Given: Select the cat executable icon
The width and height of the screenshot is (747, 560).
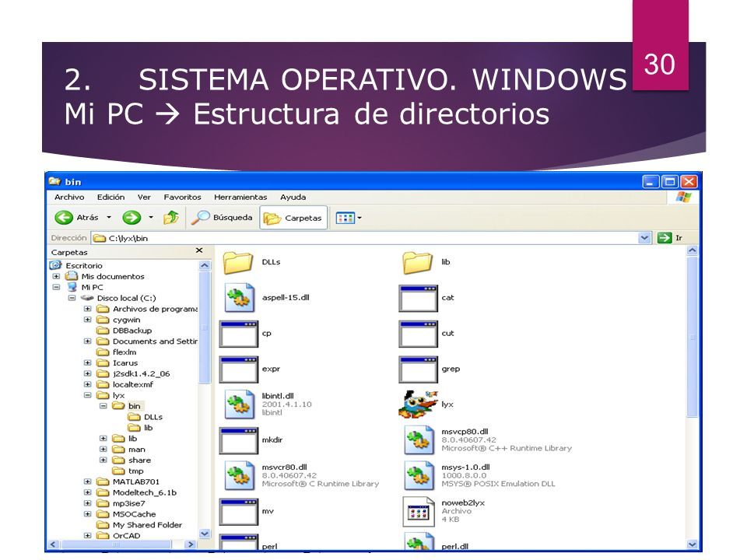Looking at the screenshot, I should (x=418, y=299).
